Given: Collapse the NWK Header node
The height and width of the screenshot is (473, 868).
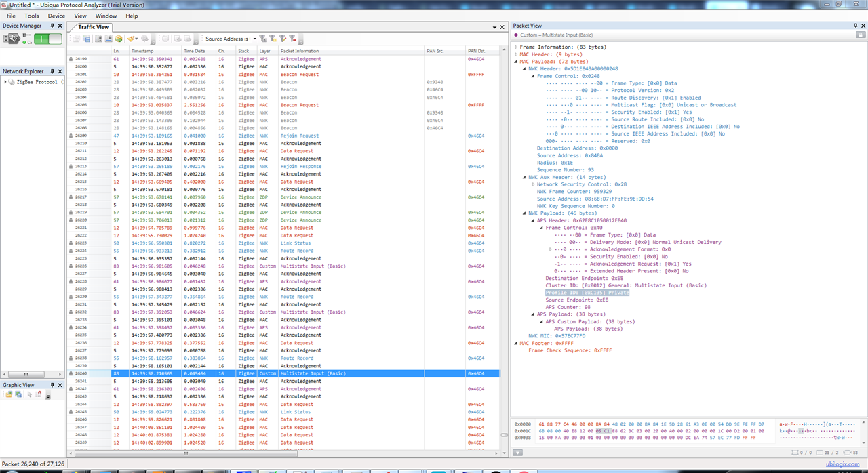Looking at the screenshot, I should [x=525, y=68].
